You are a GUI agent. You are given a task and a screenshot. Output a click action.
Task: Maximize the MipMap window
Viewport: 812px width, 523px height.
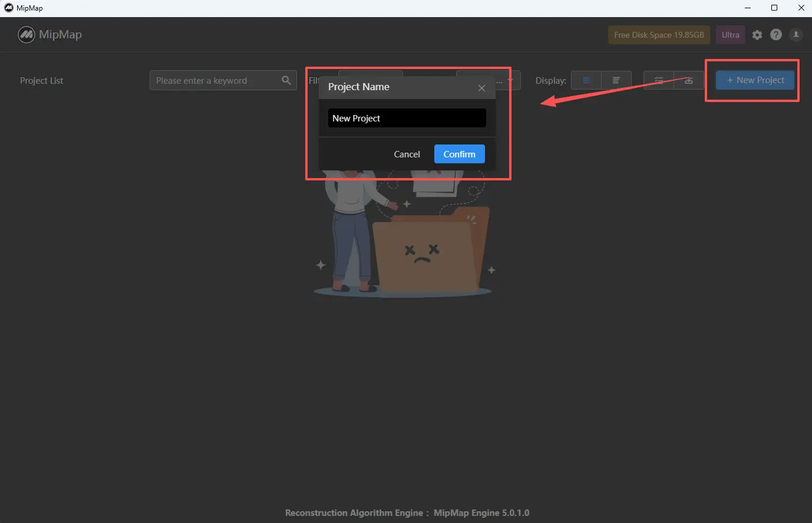pyautogui.click(x=774, y=8)
